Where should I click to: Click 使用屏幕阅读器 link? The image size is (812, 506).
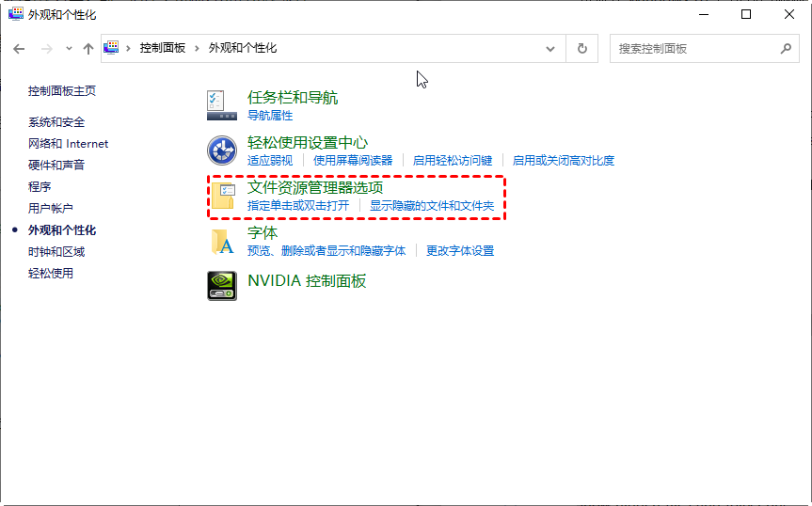(353, 161)
